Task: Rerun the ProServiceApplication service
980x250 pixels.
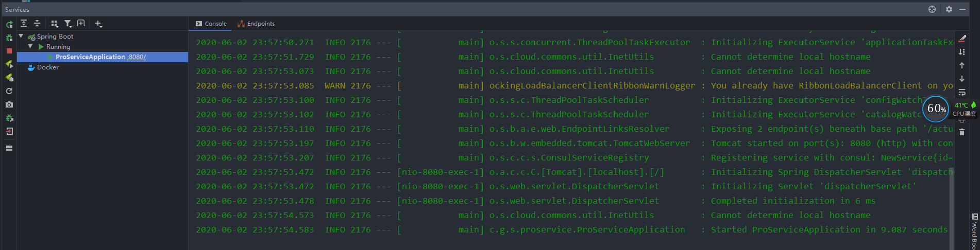Action: coord(9,24)
